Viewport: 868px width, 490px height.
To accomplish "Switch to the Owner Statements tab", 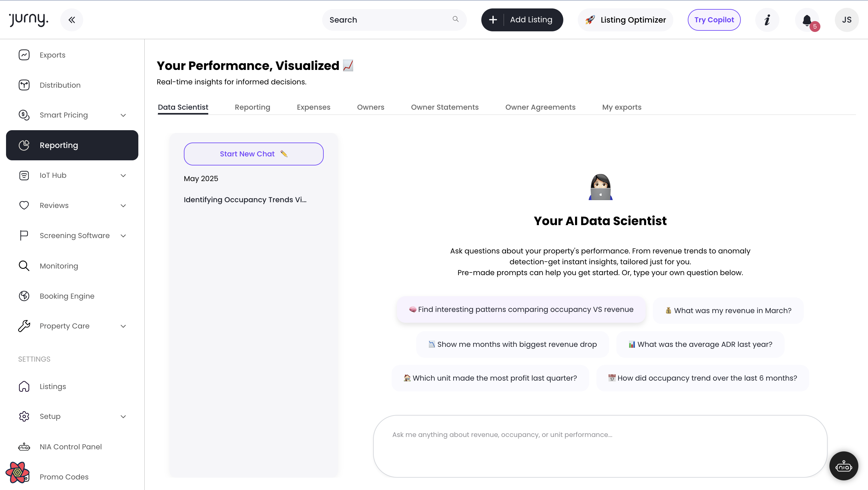I will [445, 107].
